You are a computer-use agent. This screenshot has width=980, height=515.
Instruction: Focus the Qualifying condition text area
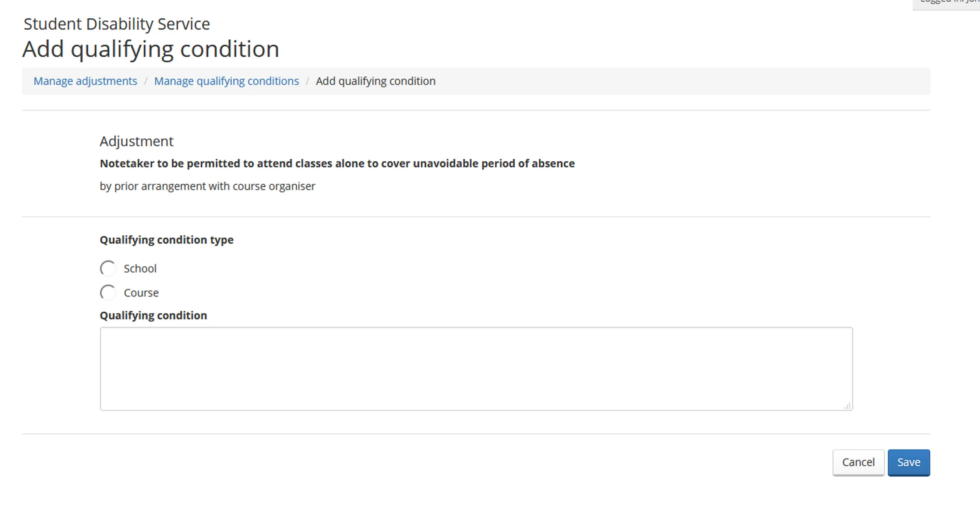476,368
